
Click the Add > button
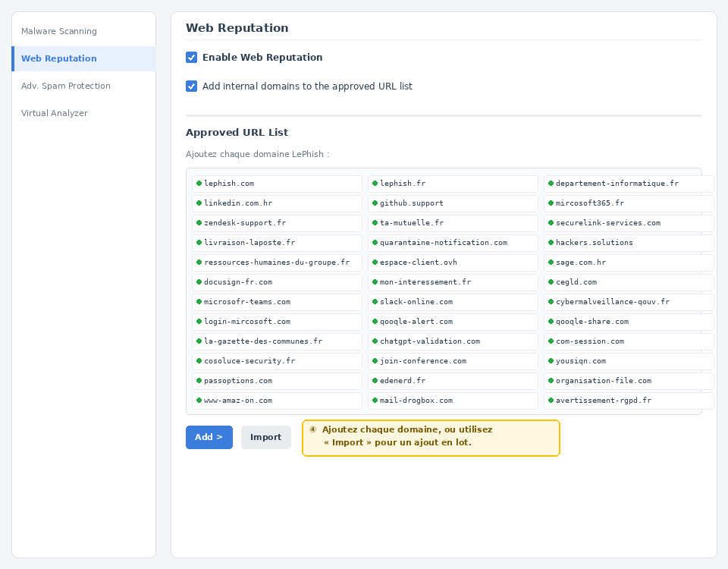[x=209, y=437]
